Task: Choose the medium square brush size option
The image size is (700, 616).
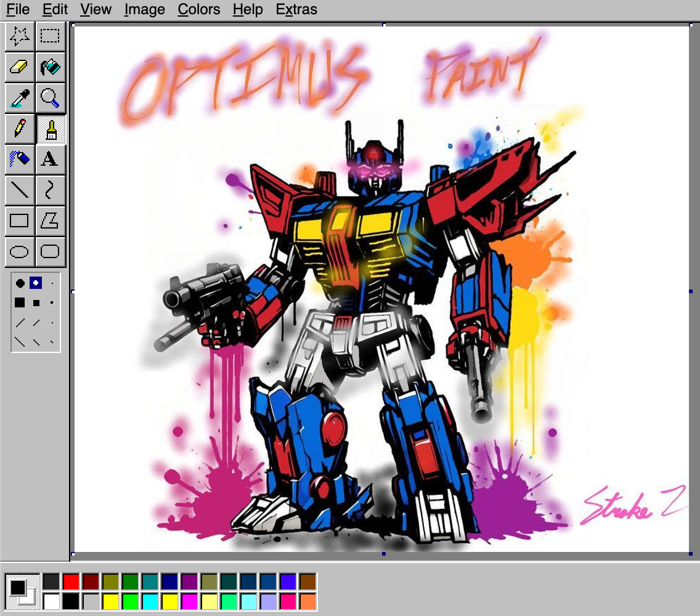Action: point(35,302)
